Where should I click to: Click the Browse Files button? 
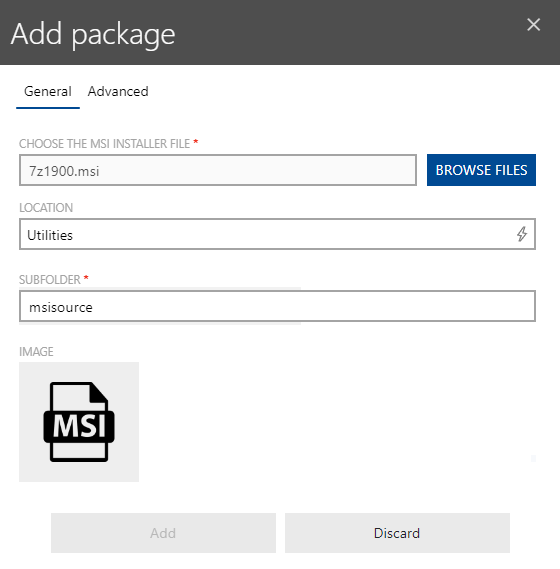pyautogui.click(x=481, y=170)
